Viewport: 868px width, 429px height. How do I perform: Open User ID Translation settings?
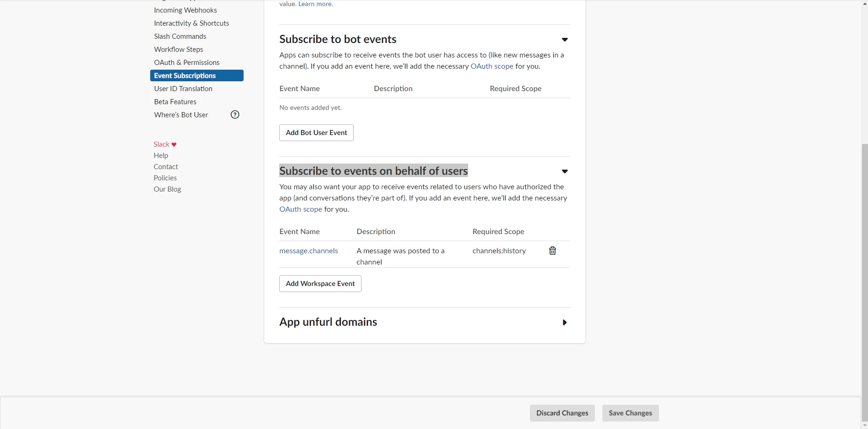point(183,89)
